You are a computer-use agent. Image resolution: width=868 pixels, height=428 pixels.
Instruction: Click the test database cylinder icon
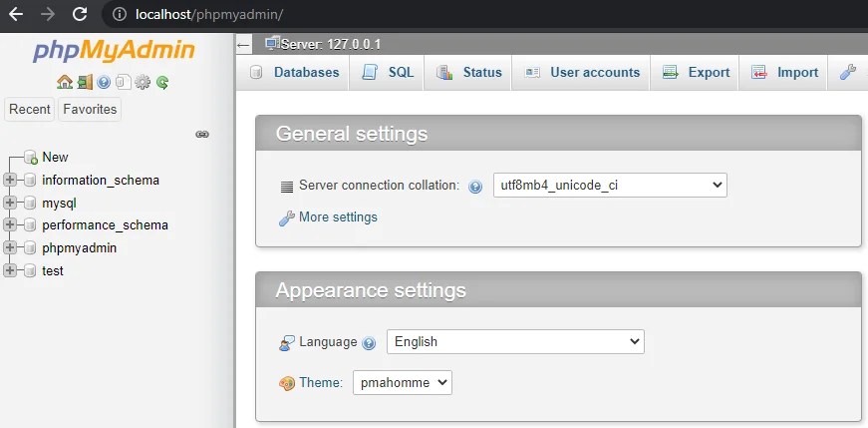point(30,270)
